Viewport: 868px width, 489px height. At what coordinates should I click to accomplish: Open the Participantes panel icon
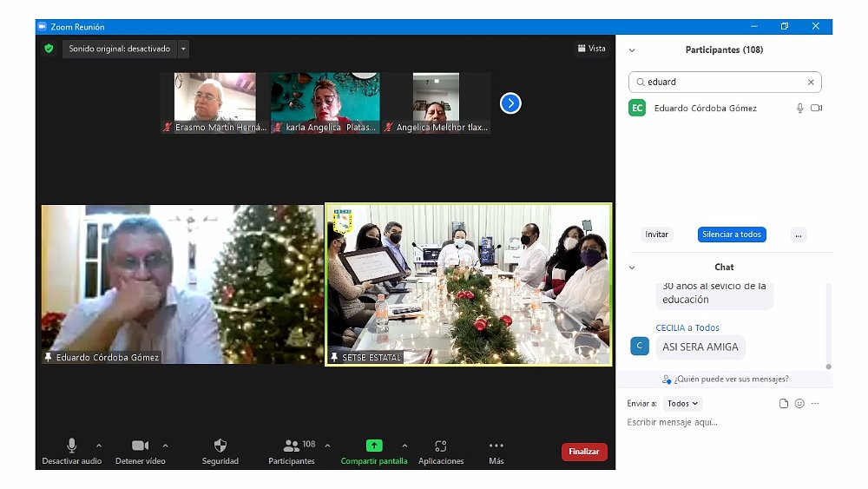click(x=292, y=446)
